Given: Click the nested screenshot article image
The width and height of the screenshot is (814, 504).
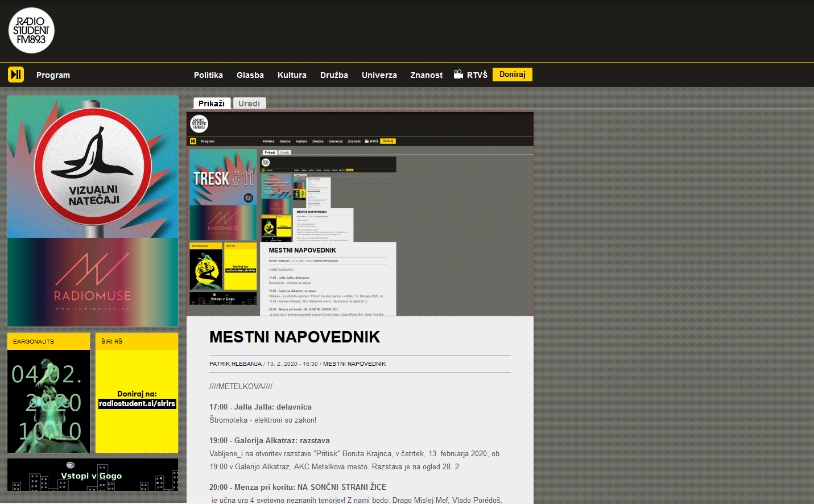Looking at the screenshot, I should pyautogui.click(x=360, y=213).
